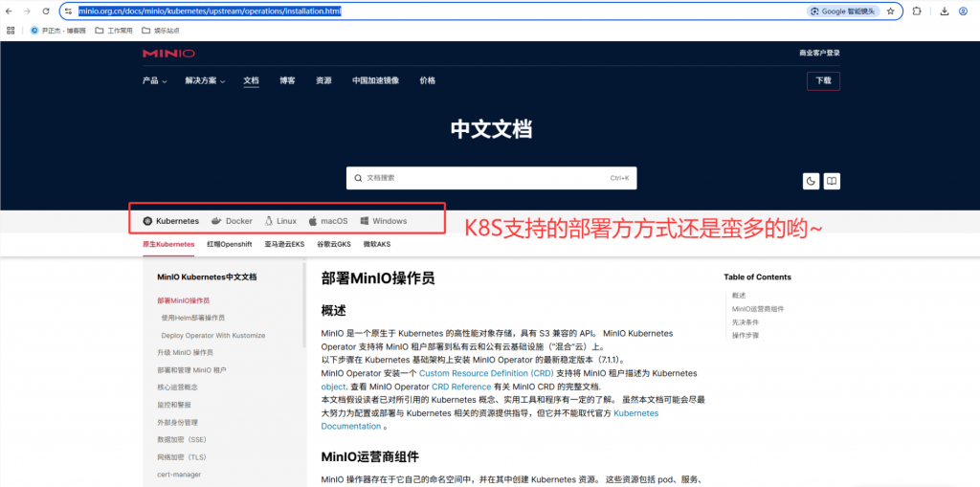The width and height of the screenshot is (980, 487).
Task: Bookmark this page with the star icon
Action: point(891,11)
